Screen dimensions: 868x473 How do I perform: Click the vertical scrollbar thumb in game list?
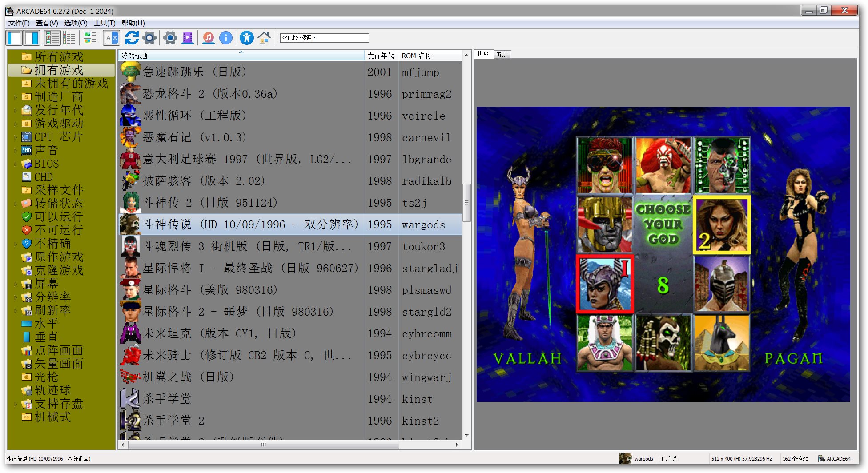pyautogui.click(x=466, y=203)
